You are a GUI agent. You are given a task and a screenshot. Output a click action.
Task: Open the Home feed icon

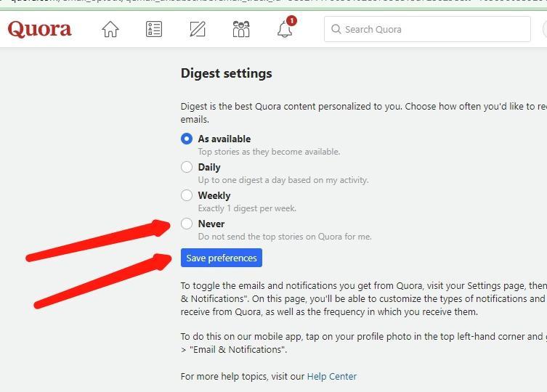110,29
